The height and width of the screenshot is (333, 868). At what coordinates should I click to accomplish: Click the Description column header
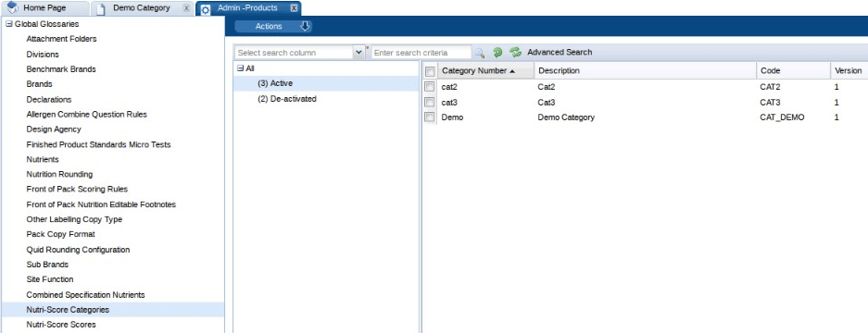pos(645,71)
